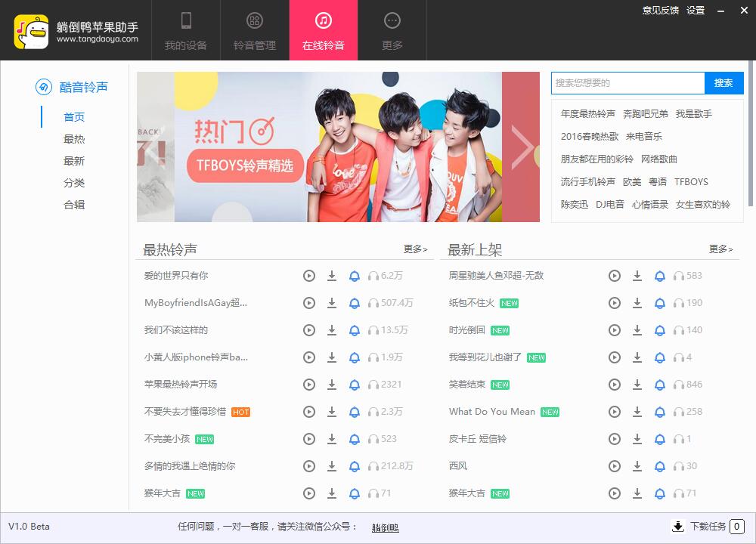Viewport: 756px width, 544px height.
Task: Download 皮卡丘 短信铃 ringtone
Action: [x=637, y=439]
